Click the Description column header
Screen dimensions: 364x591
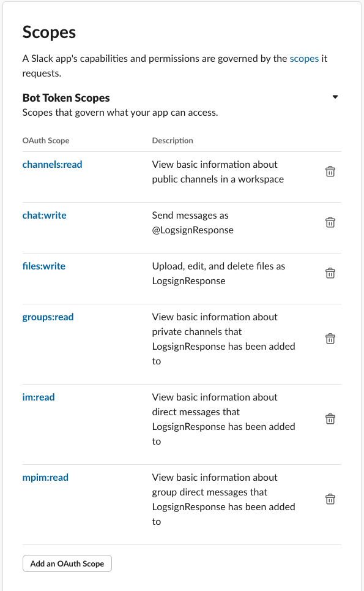tap(173, 141)
